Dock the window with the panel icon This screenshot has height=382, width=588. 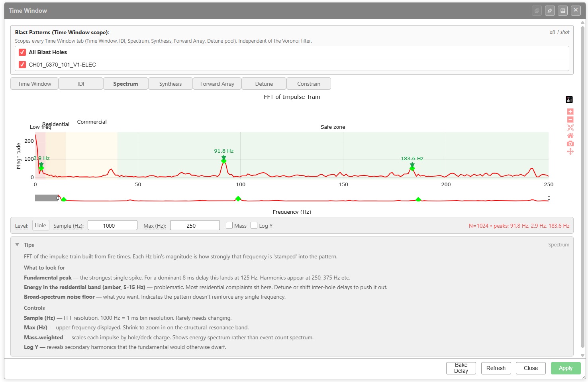coord(563,11)
